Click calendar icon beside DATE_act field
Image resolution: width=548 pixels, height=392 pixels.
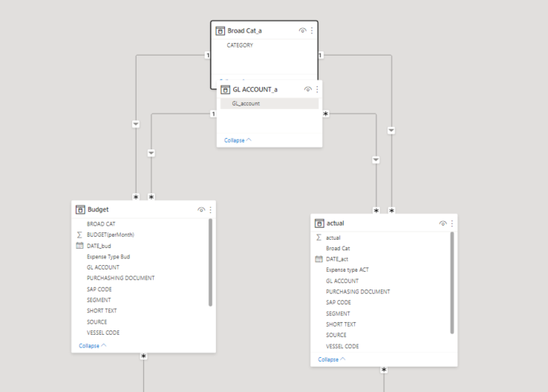click(x=319, y=259)
